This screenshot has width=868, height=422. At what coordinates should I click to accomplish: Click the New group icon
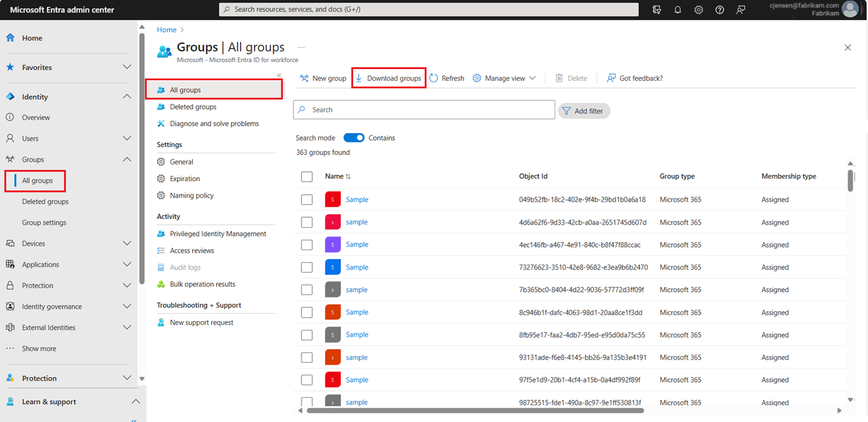tap(305, 78)
